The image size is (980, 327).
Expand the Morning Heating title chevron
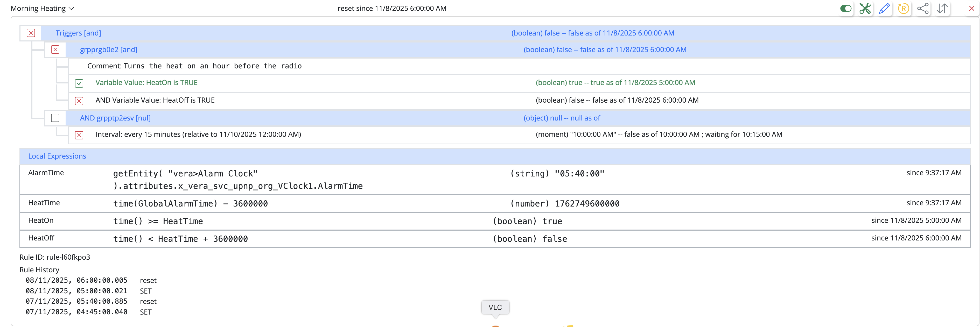[x=71, y=8]
